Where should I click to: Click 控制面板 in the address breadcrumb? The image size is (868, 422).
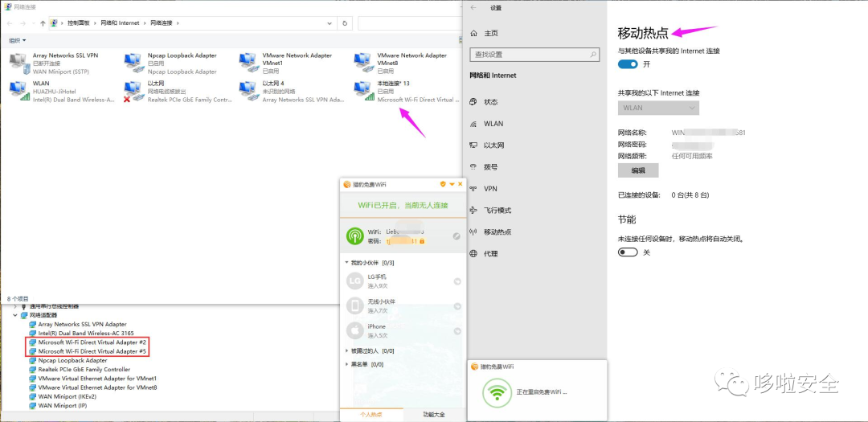click(x=79, y=23)
